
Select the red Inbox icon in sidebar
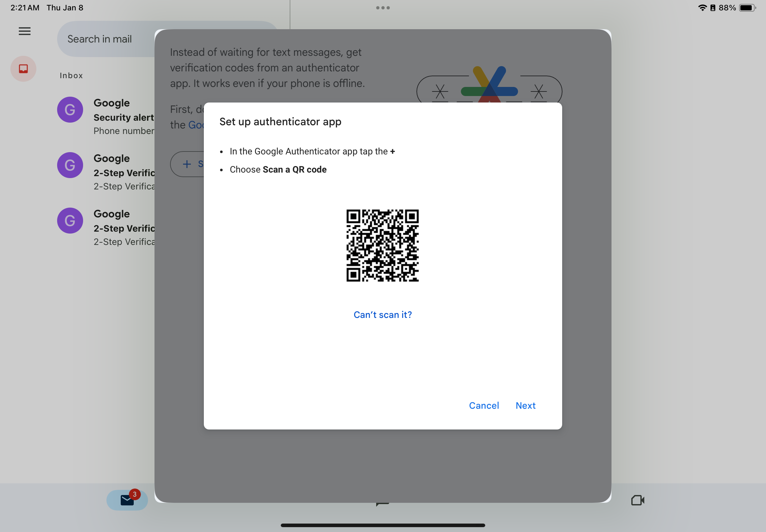[x=23, y=69]
